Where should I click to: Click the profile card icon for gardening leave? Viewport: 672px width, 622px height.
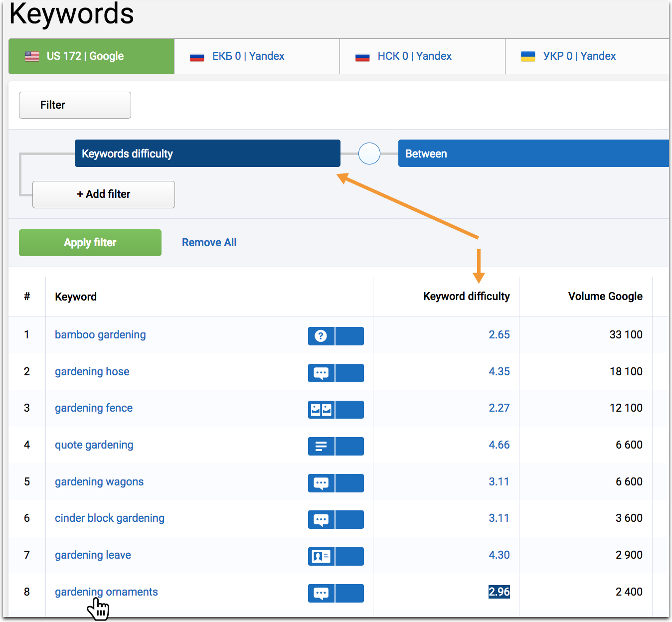click(321, 556)
